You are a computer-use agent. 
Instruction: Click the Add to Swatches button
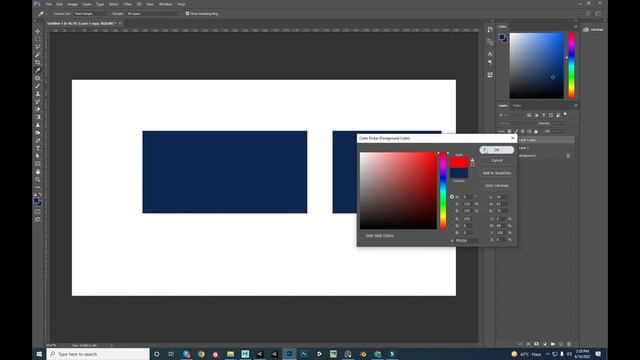coord(497,173)
